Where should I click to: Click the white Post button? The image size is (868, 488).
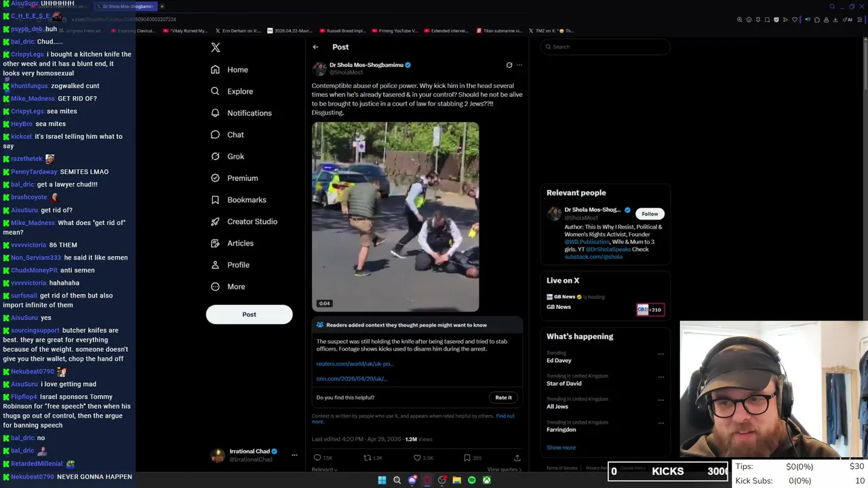click(249, 314)
